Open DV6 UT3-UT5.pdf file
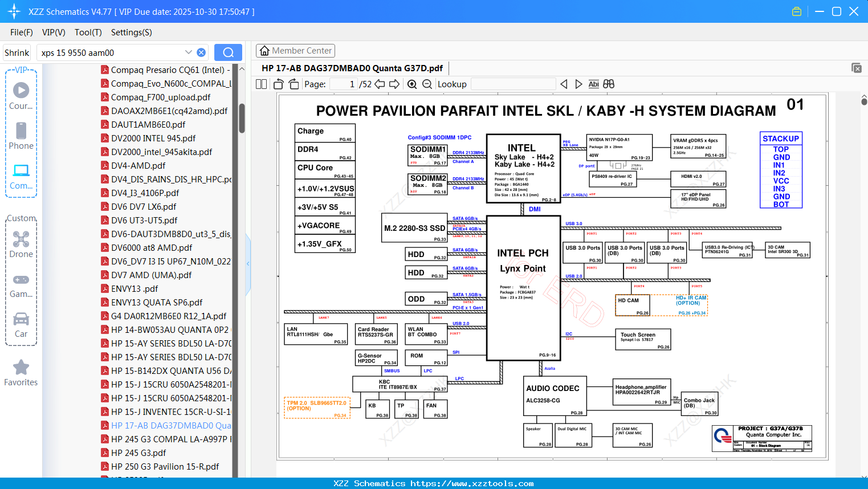 (x=140, y=221)
